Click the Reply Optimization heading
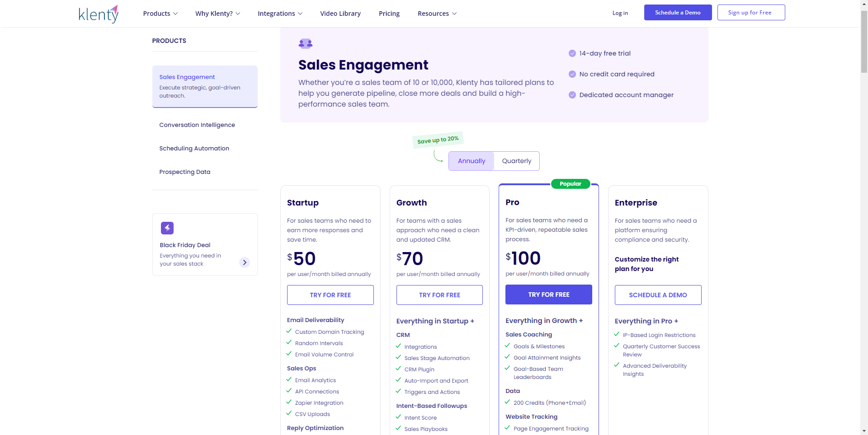 point(315,428)
